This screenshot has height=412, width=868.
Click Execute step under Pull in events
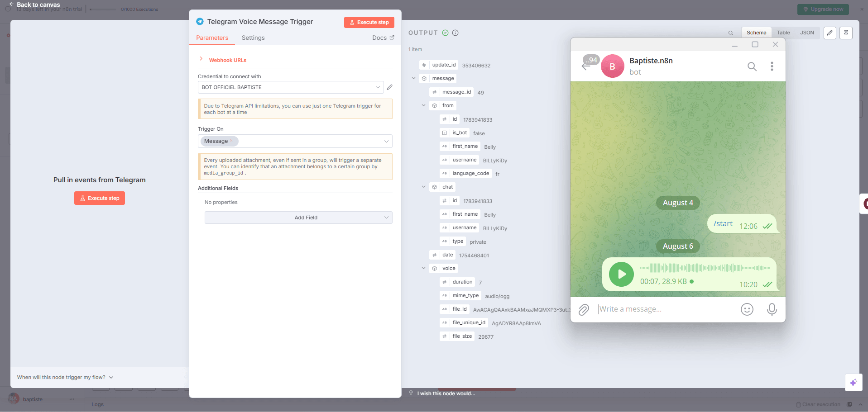point(100,198)
